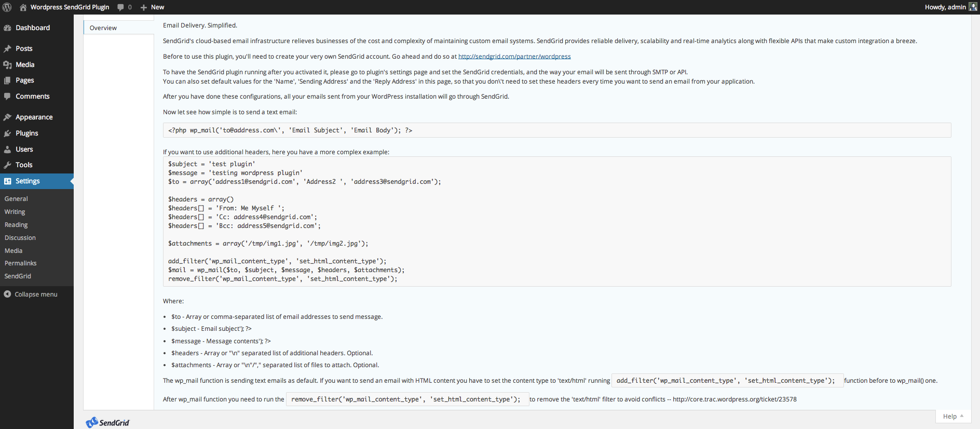Click the SendGrid logo at bottom
This screenshot has width=980, height=429.
click(x=108, y=422)
